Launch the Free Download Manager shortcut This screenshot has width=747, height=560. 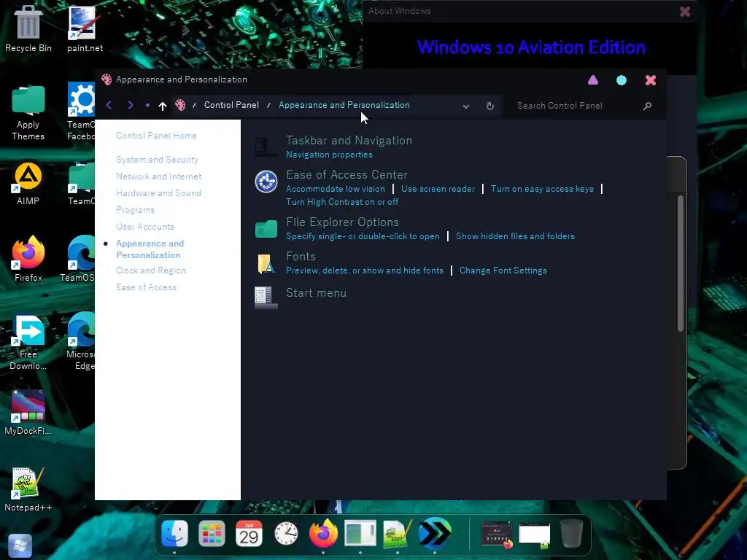coord(28,342)
